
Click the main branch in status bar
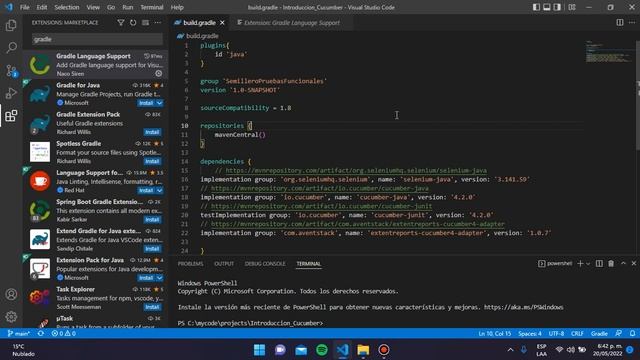point(19,333)
